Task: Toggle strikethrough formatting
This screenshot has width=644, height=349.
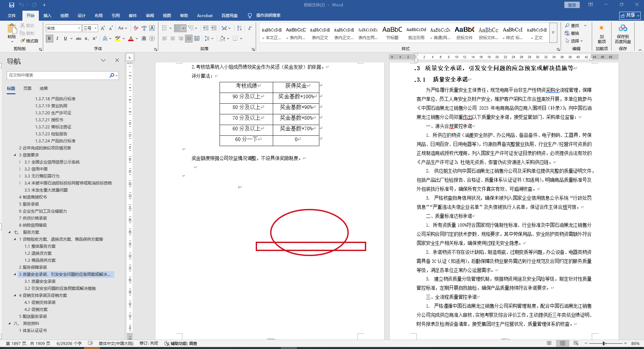Action: (x=79, y=38)
